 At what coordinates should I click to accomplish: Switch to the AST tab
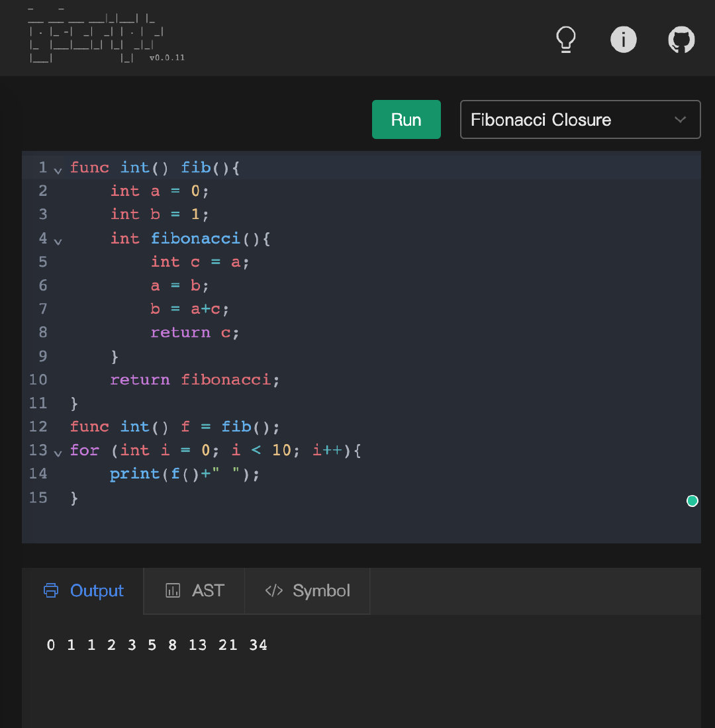194,590
